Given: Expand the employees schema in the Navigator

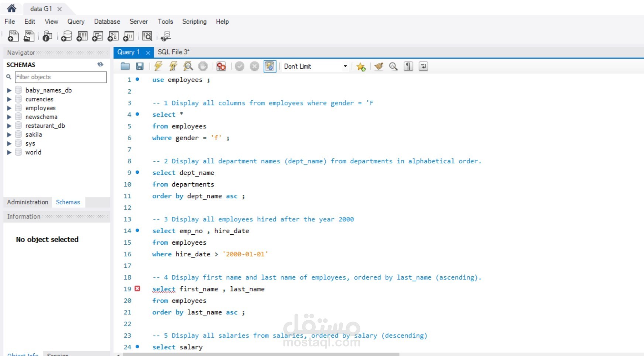Looking at the screenshot, I should point(9,108).
